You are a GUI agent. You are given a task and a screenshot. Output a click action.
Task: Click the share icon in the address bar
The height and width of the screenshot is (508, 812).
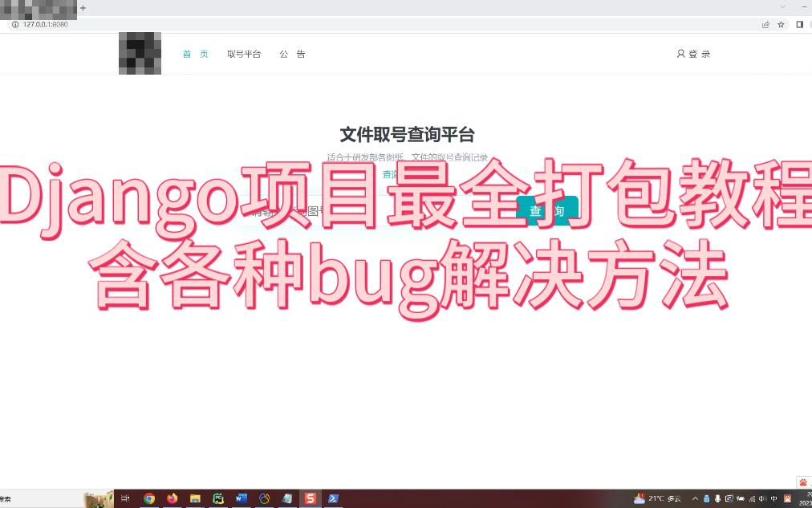coord(765,24)
